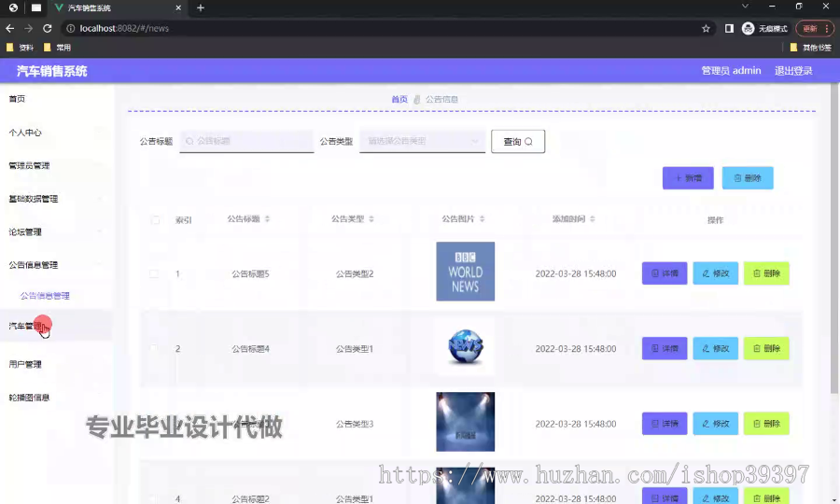Close the 汽车销售系统 browser tab
Viewport: 840px width, 504px height.
[x=178, y=7]
